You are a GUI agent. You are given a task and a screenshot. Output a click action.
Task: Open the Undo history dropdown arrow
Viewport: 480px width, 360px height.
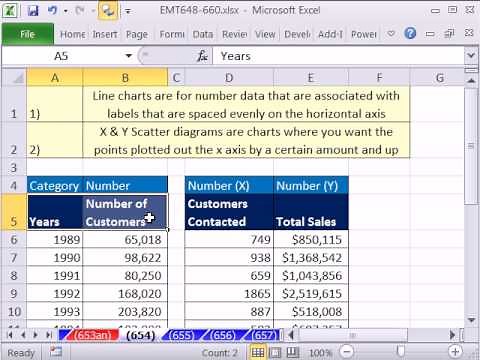click(66, 11)
